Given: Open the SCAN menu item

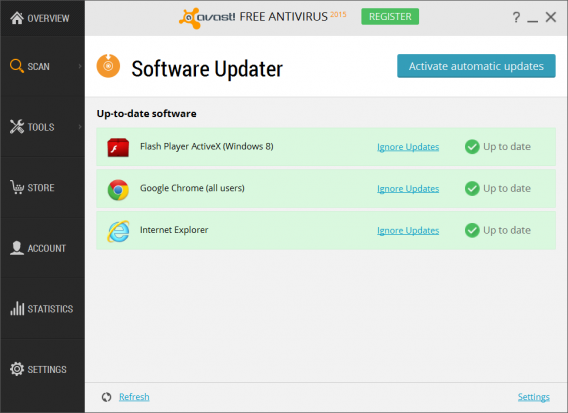Looking at the screenshot, I should coord(42,66).
